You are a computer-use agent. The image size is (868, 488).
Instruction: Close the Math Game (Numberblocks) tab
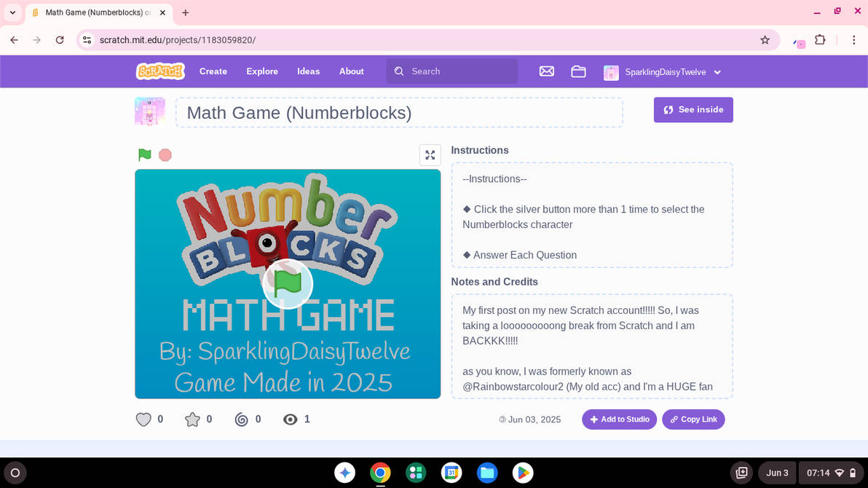(163, 12)
